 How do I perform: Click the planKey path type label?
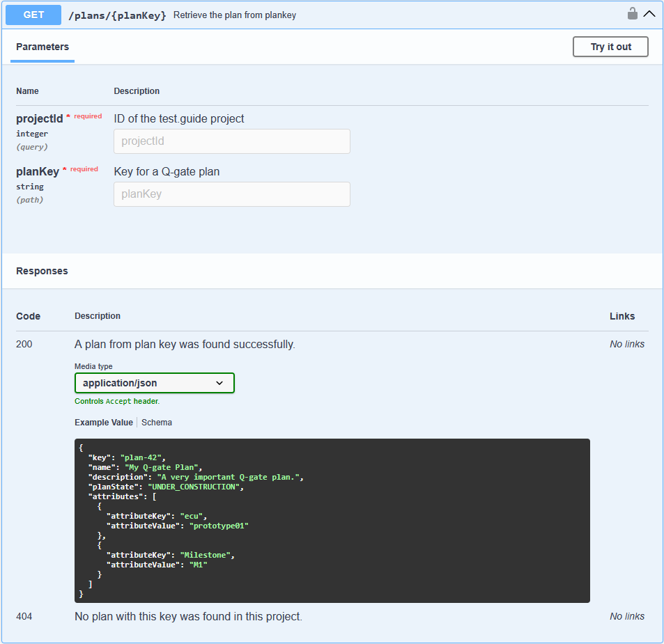30,199
